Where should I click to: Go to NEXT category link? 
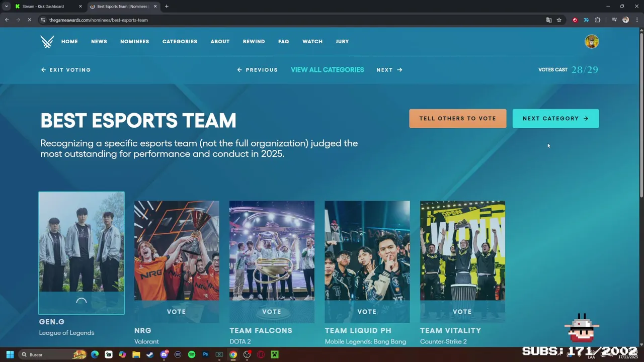(x=389, y=70)
